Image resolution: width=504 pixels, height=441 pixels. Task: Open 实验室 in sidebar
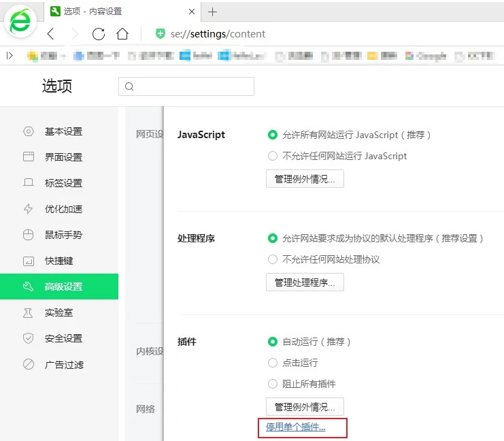pos(59,312)
